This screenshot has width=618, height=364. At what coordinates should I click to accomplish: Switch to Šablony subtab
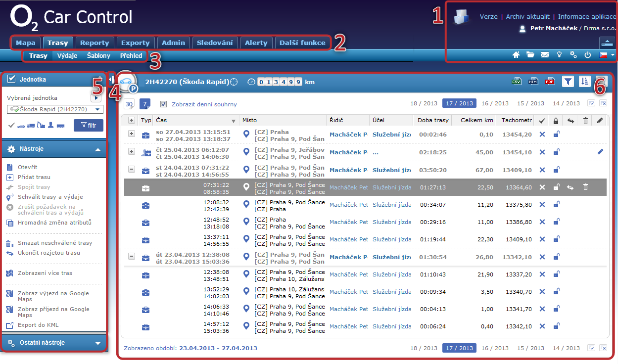click(x=98, y=56)
